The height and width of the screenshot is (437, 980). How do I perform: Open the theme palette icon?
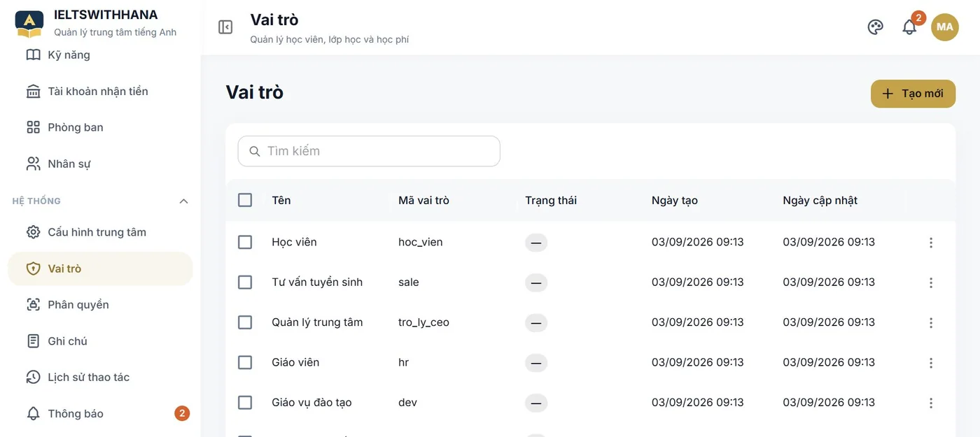[875, 27]
